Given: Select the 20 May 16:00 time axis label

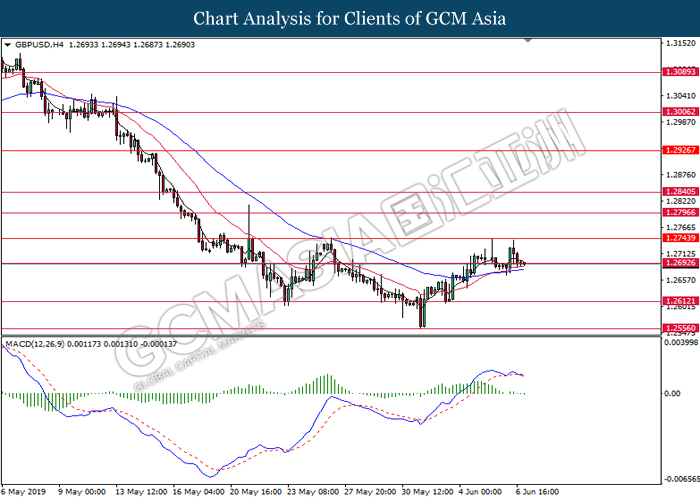Looking at the screenshot, I should coord(255,492).
